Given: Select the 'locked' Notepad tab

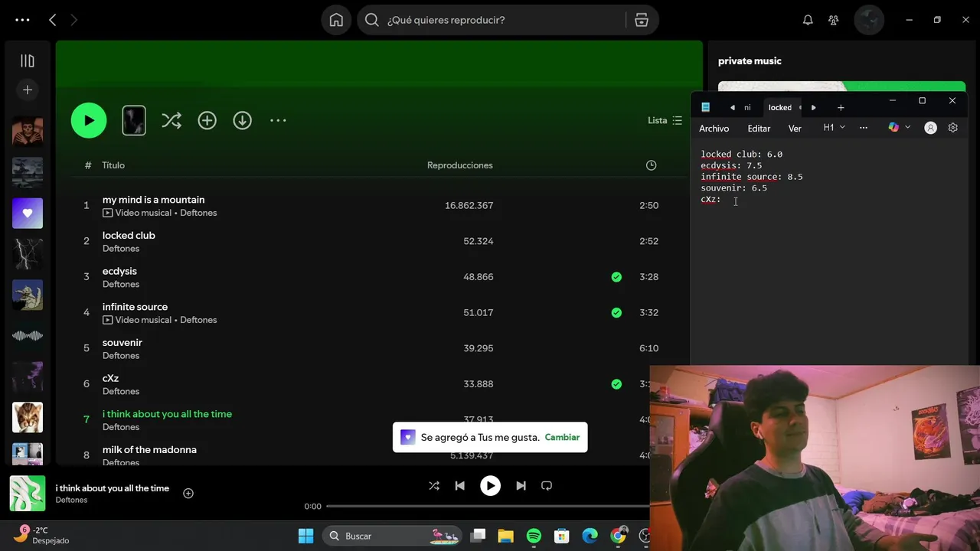Looking at the screenshot, I should 780,108.
